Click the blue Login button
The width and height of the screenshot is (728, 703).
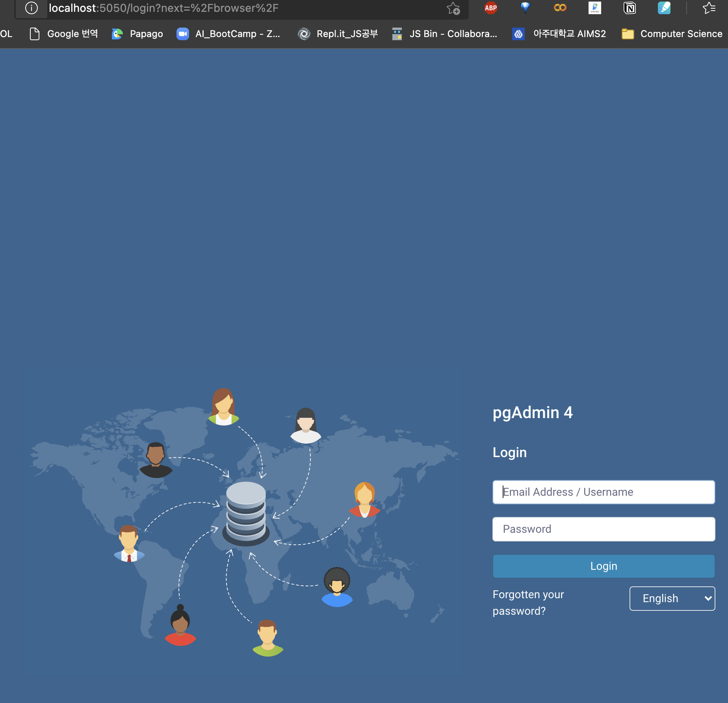604,566
